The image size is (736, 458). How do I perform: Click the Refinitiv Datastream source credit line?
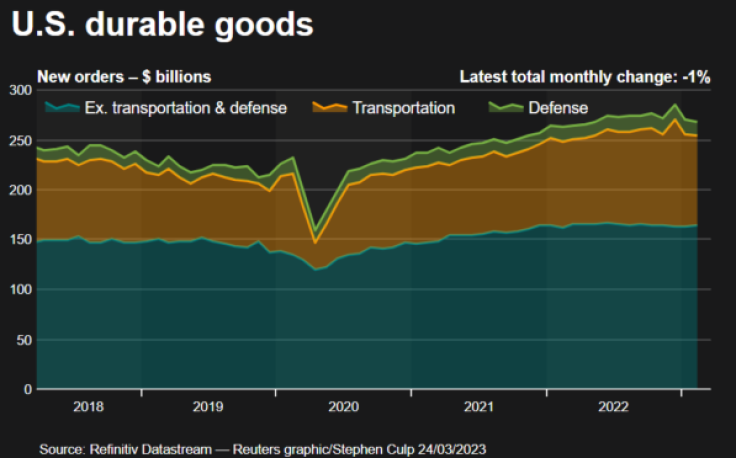click(262, 449)
